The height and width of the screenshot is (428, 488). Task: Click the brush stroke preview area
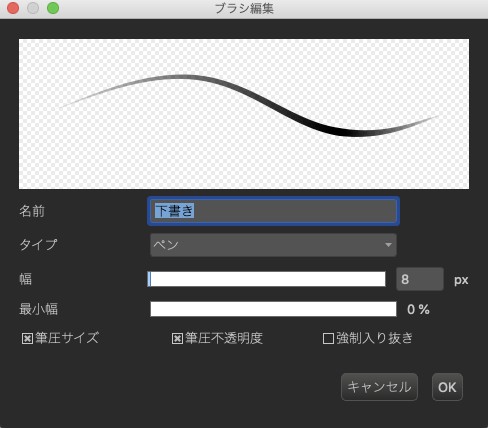pos(244,114)
